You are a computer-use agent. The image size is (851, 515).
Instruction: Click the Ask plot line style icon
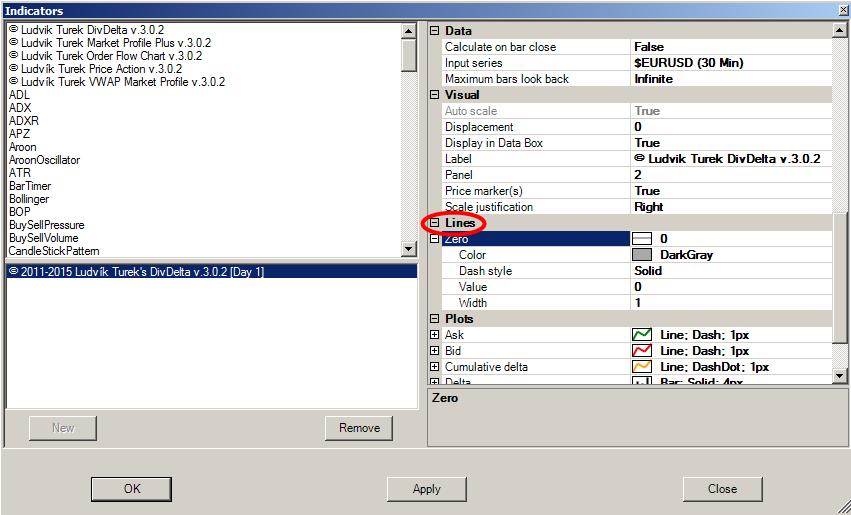click(642, 335)
